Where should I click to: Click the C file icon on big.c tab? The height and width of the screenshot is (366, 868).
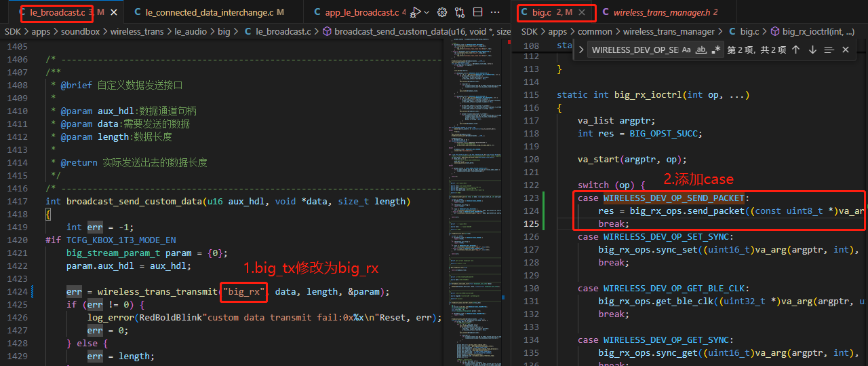click(524, 12)
